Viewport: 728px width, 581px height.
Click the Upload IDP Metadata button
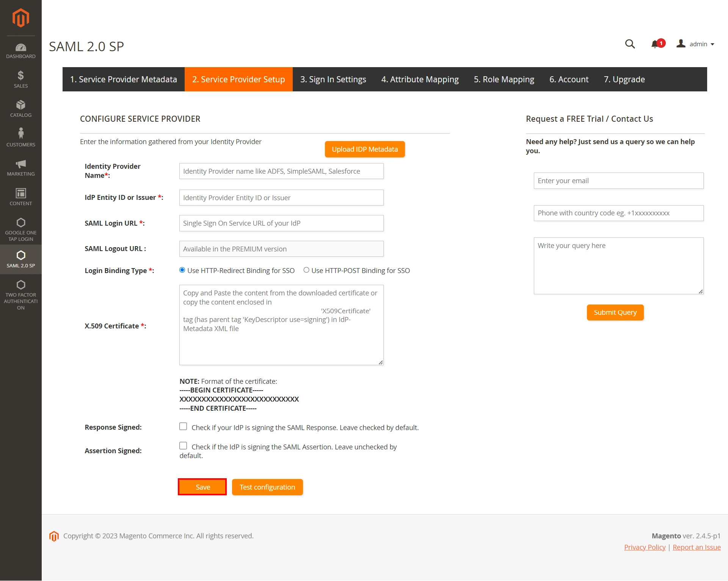pyautogui.click(x=364, y=149)
